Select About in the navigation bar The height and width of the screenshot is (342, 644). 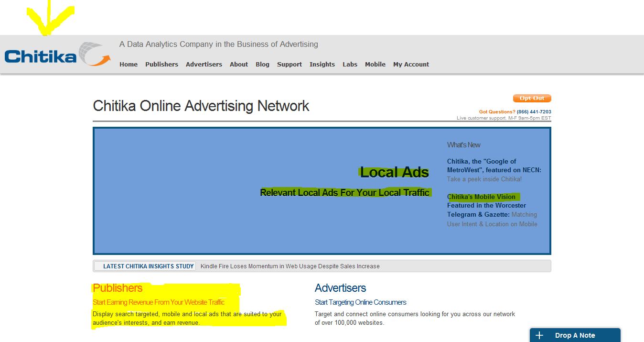pyautogui.click(x=239, y=64)
